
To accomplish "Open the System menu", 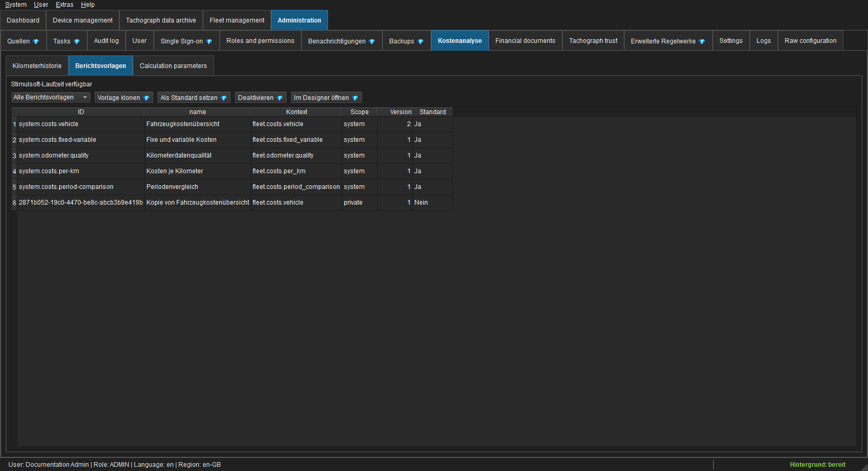I will 16,5.
